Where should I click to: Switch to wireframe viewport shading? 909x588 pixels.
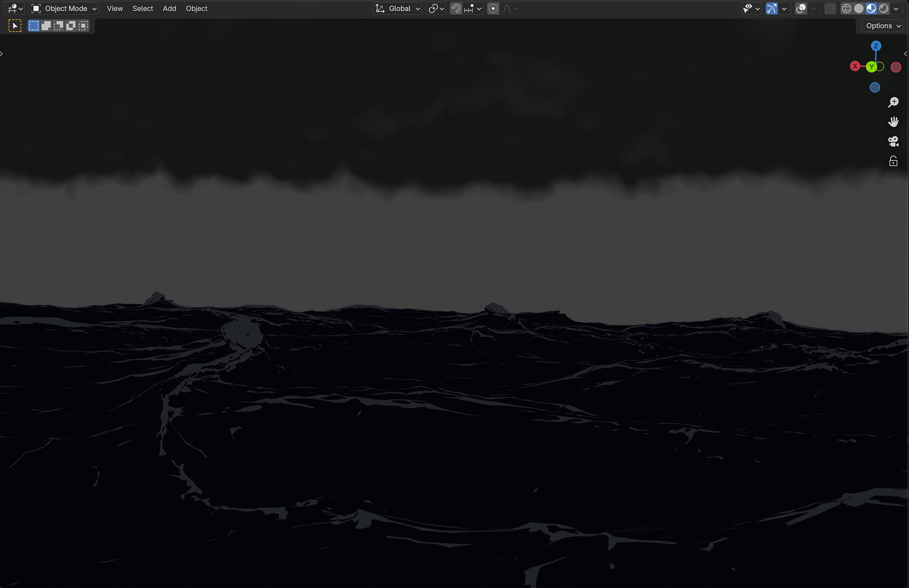[x=847, y=9]
